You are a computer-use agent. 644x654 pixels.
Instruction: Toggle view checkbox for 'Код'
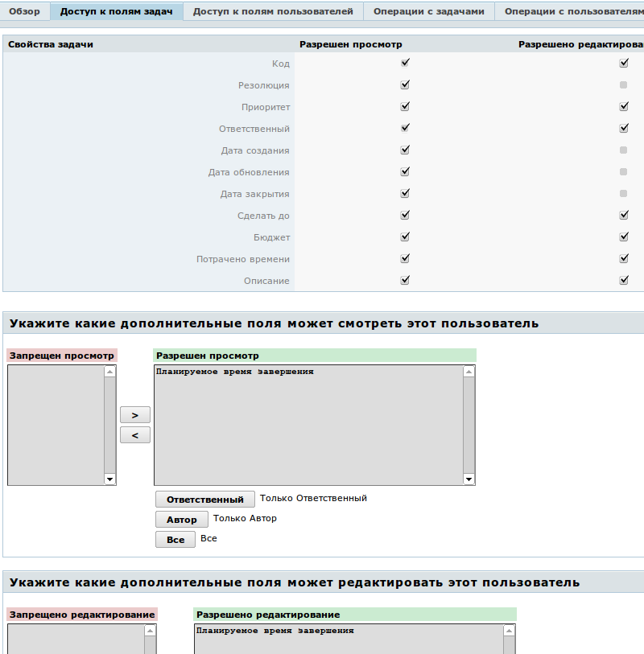point(405,63)
